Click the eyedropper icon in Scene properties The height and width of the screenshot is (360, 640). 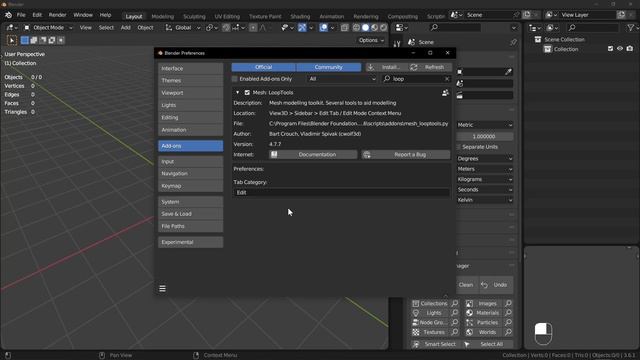point(508,72)
